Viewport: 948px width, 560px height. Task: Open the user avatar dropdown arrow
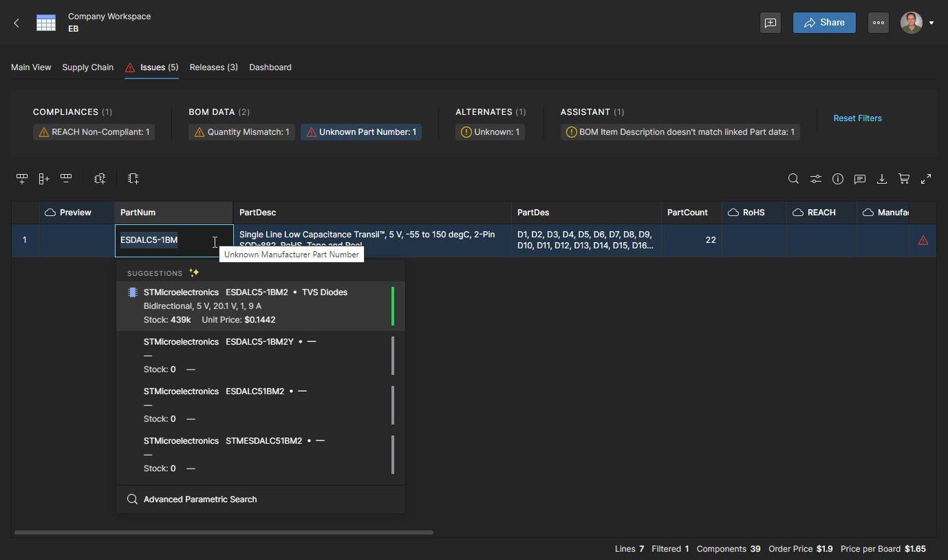tap(931, 23)
